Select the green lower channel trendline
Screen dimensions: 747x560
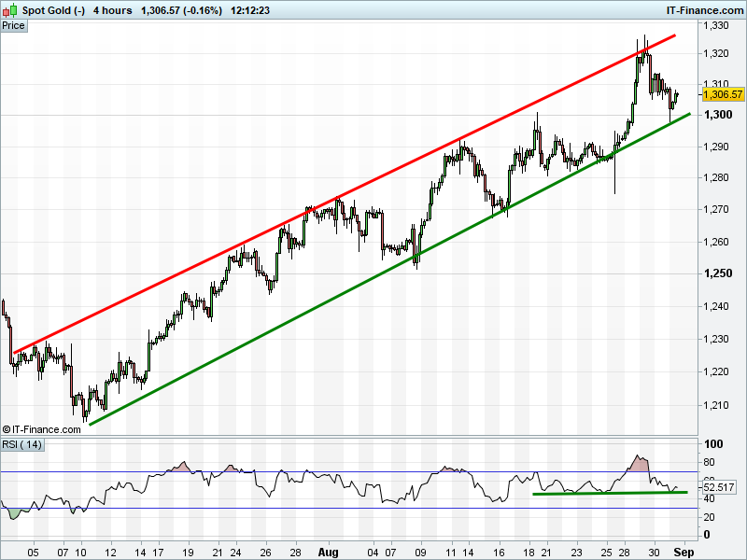[x=389, y=269]
